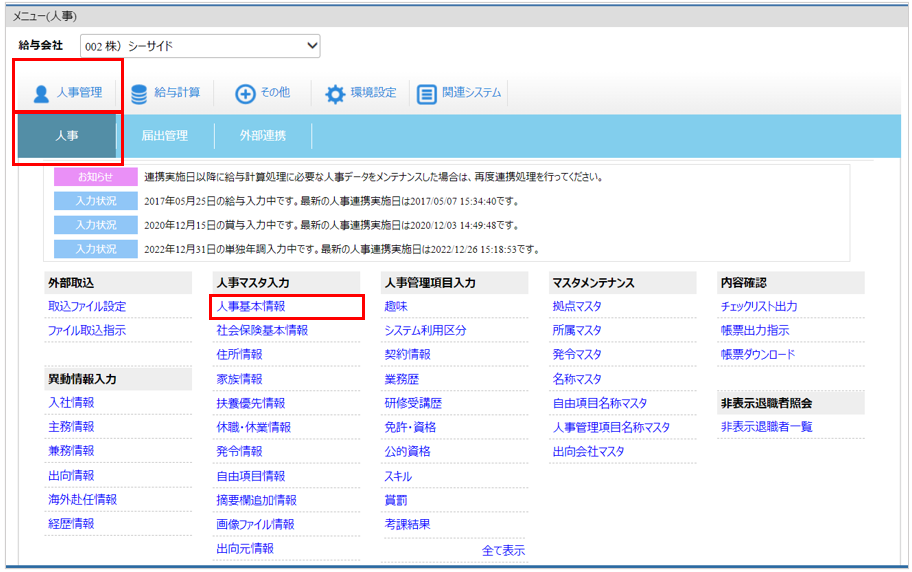Open 人事基本情報 link
The height and width of the screenshot is (572, 912).
click(251, 307)
